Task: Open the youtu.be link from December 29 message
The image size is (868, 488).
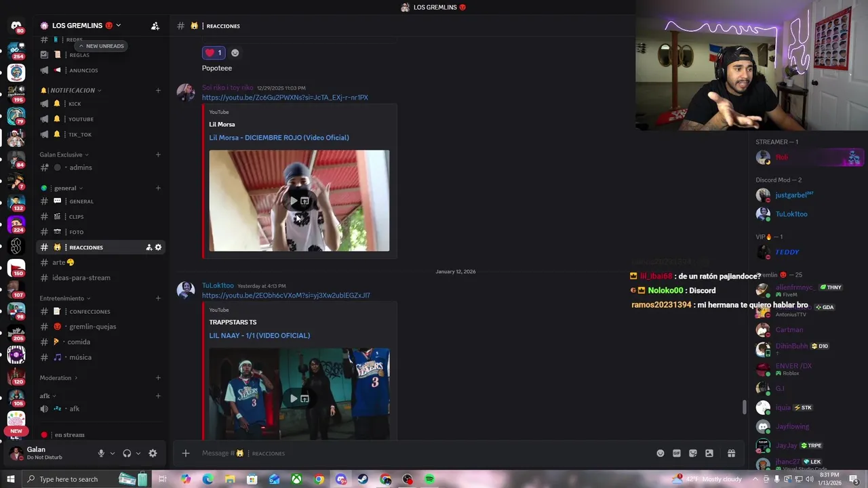Action: 285,98
